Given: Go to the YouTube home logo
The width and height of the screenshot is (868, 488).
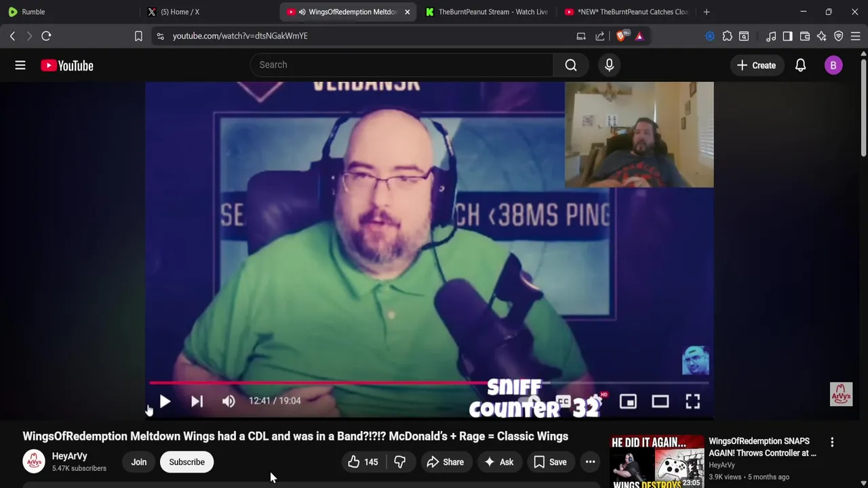Looking at the screenshot, I should [66, 65].
